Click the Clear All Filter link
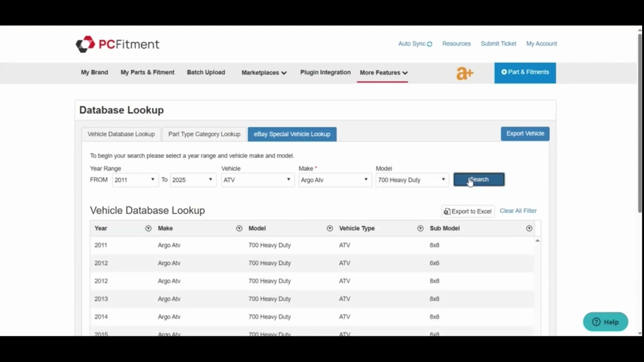This screenshot has width=644, height=362. tap(518, 211)
